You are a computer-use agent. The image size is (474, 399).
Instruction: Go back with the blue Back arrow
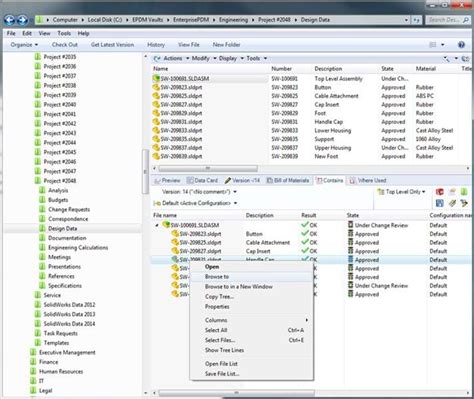(9, 20)
